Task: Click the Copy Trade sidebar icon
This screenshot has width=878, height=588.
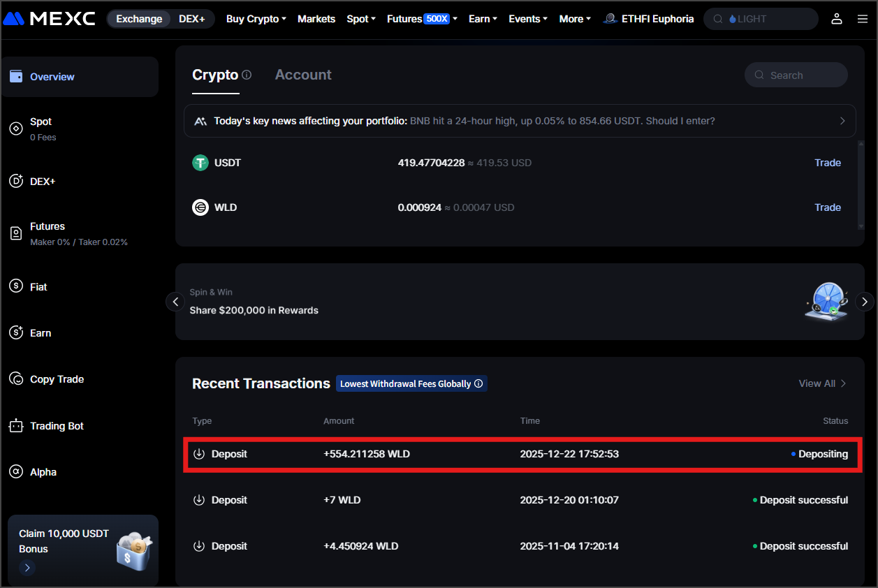Action: pos(16,379)
